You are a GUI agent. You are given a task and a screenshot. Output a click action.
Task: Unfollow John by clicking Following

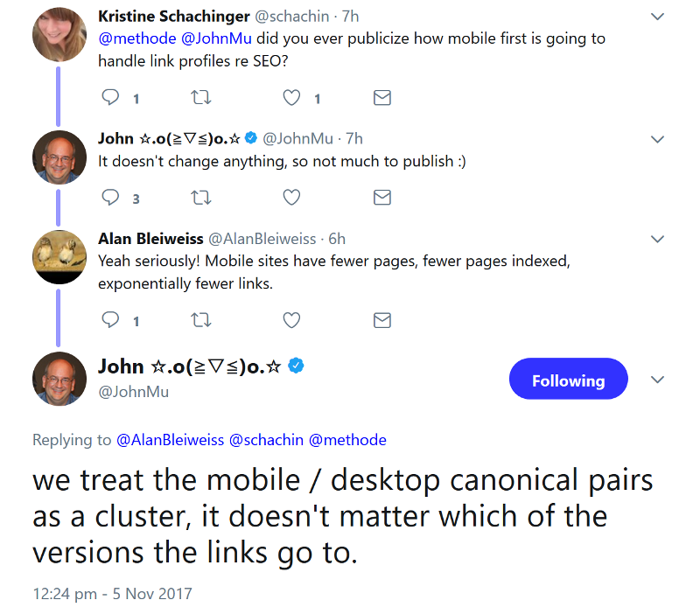click(568, 379)
